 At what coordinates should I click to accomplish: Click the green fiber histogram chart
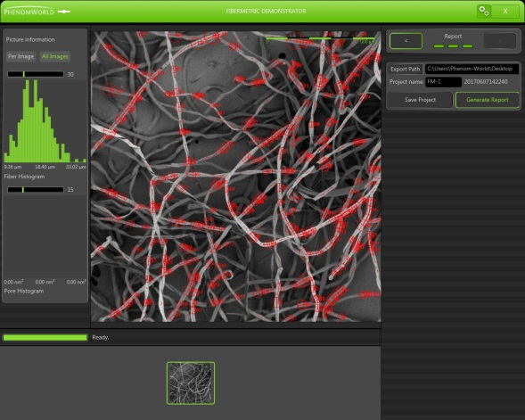pos(45,121)
